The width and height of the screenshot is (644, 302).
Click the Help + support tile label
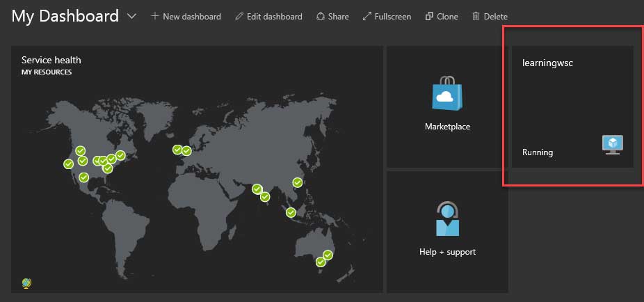coord(447,252)
